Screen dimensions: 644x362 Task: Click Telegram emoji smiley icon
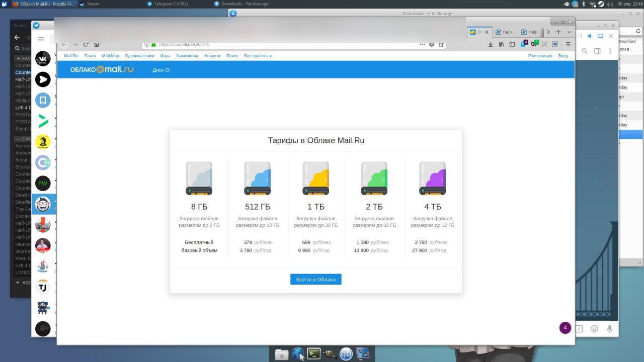point(594,329)
